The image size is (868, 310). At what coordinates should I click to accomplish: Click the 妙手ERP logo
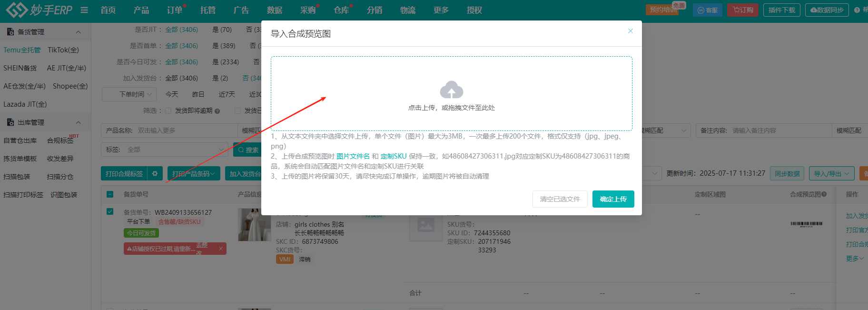pyautogui.click(x=39, y=10)
